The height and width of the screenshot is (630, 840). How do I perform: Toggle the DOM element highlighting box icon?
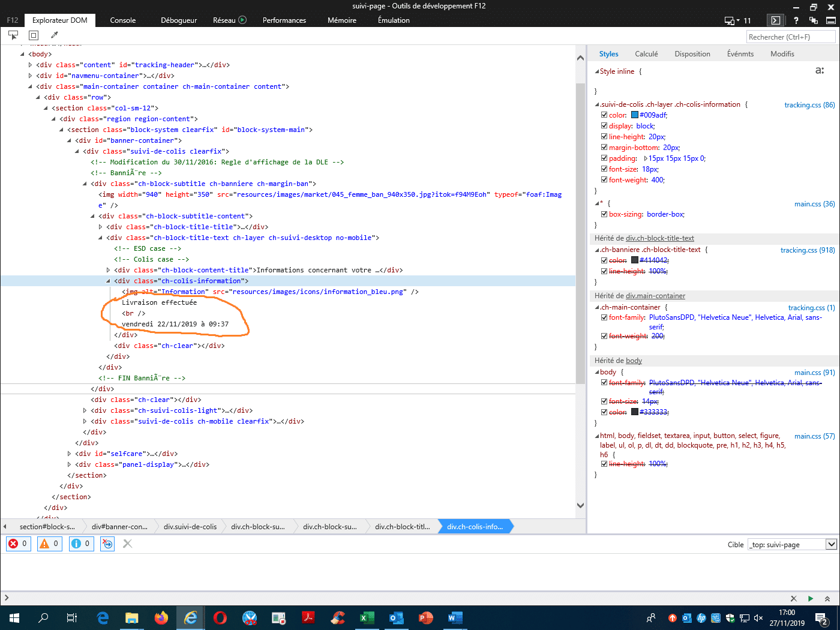click(34, 35)
